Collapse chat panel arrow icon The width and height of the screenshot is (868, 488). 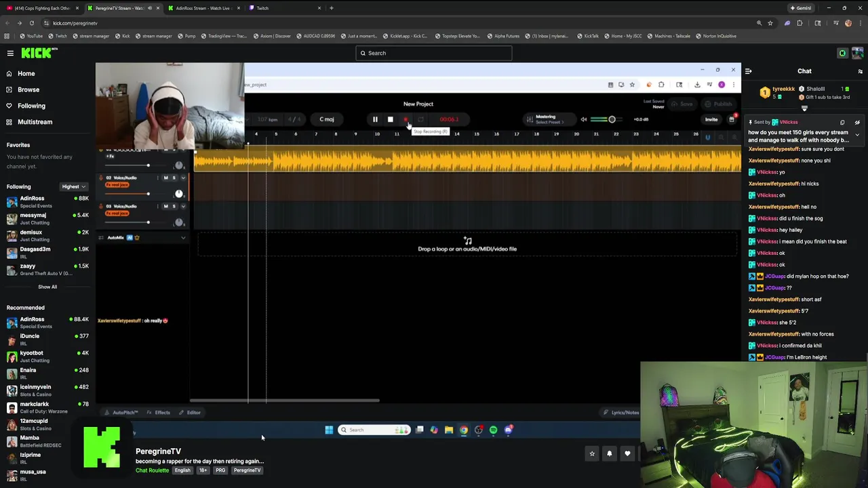coord(748,71)
